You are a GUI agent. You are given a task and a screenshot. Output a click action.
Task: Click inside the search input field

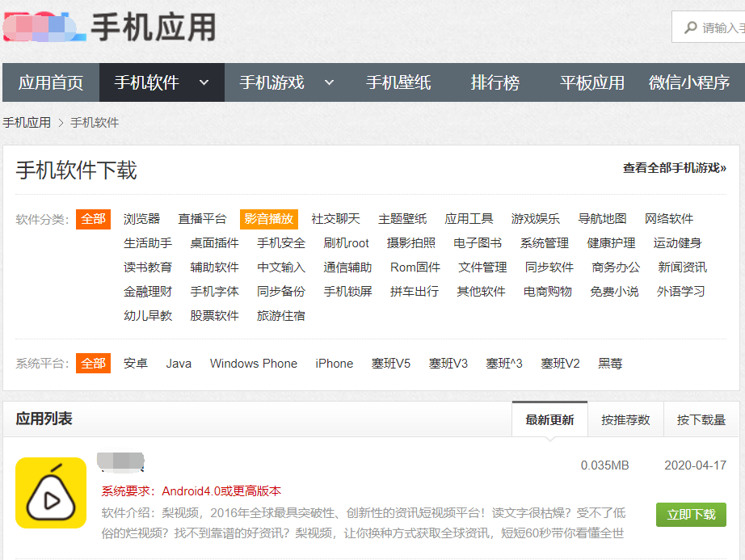click(x=723, y=26)
